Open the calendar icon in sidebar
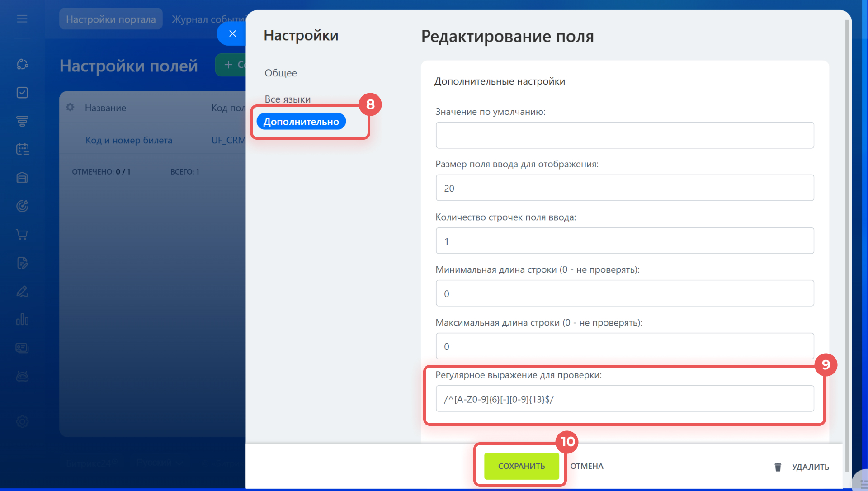The image size is (868, 491). click(x=22, y=149)
